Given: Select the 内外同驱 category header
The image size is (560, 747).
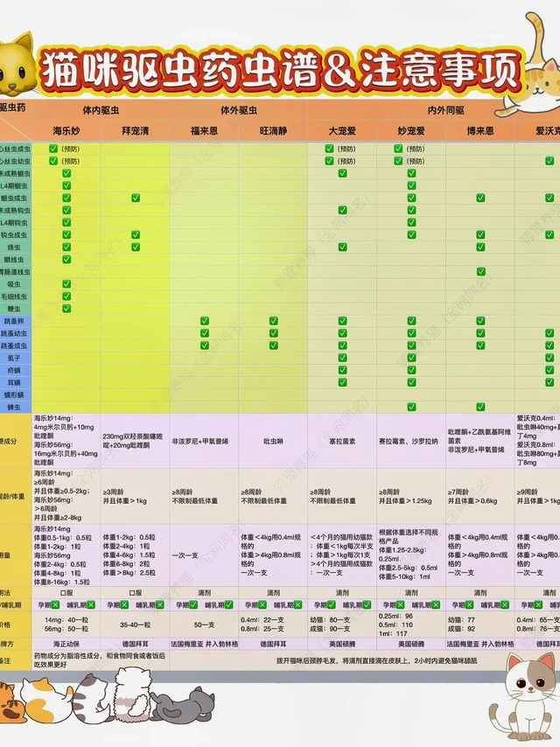Looking at the screenshot, I should [x=444, y=111].
